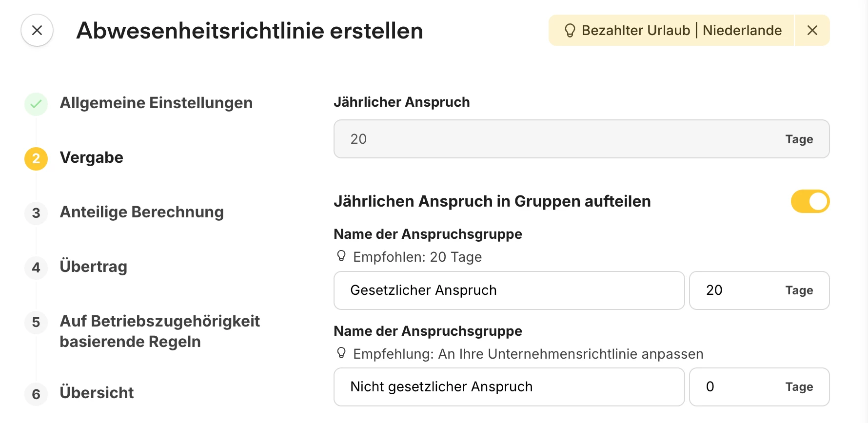Click the step 4 number circle
868x423 pixels.
36,268
